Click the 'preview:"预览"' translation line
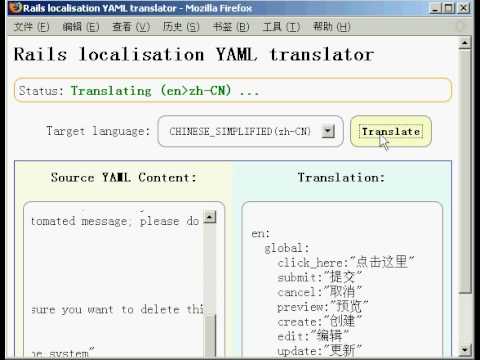This screenshot has height=360, width=480. [323, 306]
